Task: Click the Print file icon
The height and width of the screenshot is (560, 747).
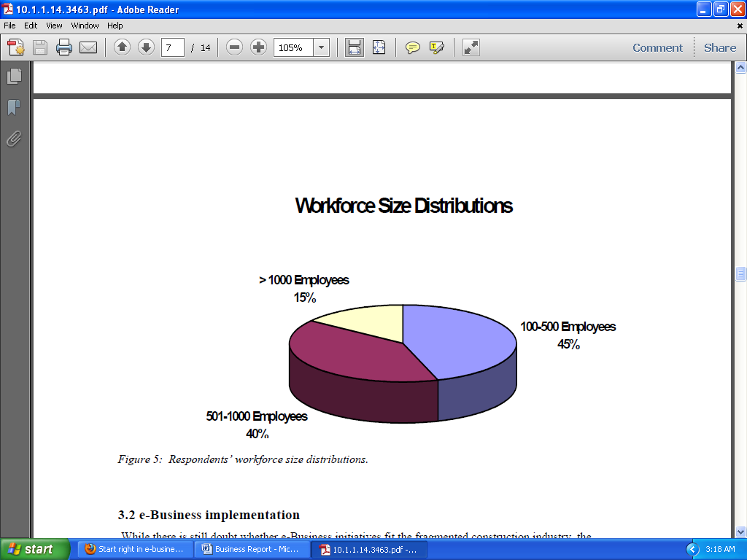Action: click(64, 48)
